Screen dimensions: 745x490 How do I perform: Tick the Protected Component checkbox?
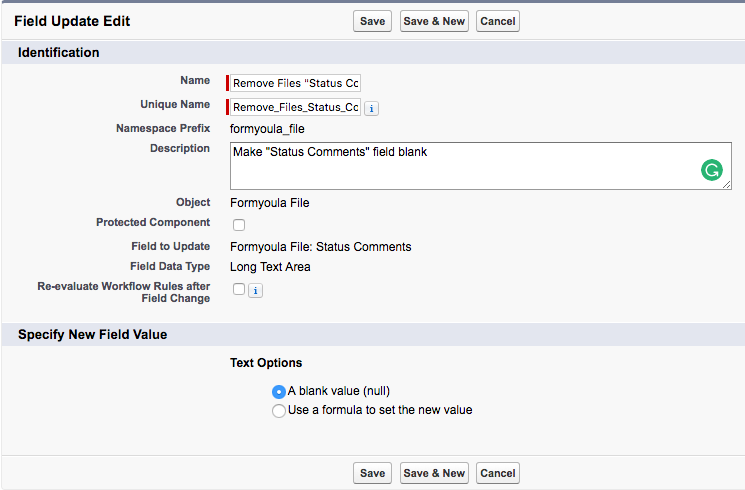click(239, 225)
